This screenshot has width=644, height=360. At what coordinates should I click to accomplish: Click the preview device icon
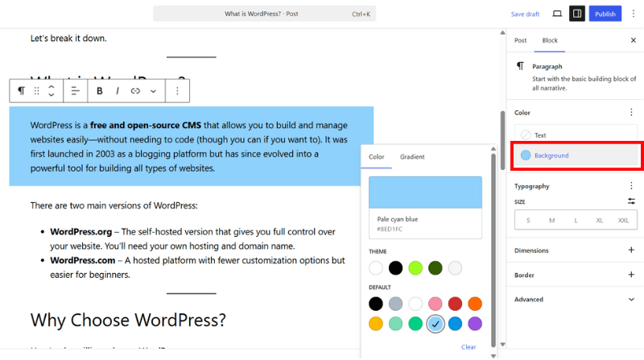(557, 14)
